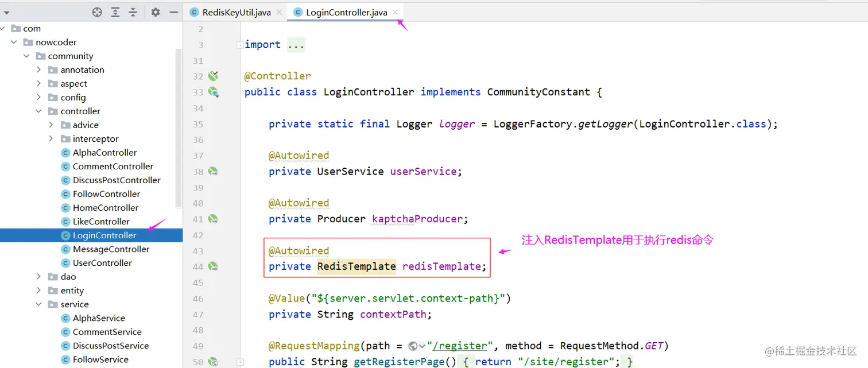
Task: Open CommentService class
Action: click(107, 331)
